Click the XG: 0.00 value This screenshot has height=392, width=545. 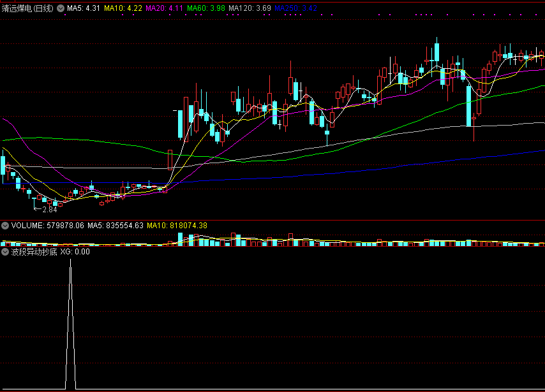click(x=75, y=252)
